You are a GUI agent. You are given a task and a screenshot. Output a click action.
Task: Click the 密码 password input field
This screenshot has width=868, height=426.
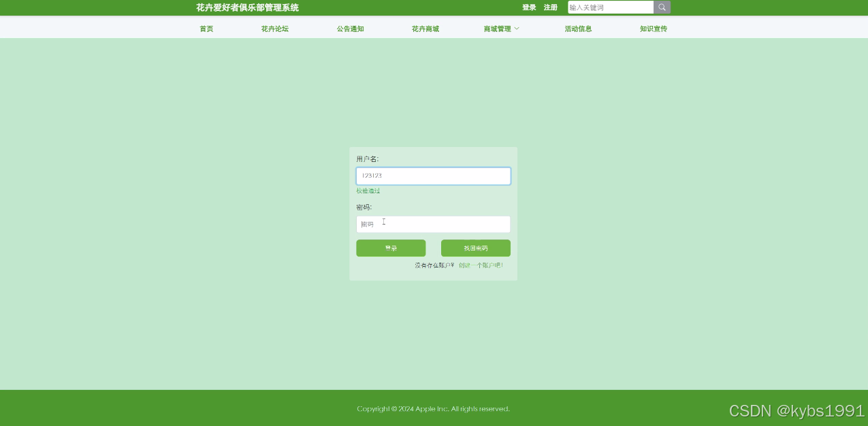433,225
